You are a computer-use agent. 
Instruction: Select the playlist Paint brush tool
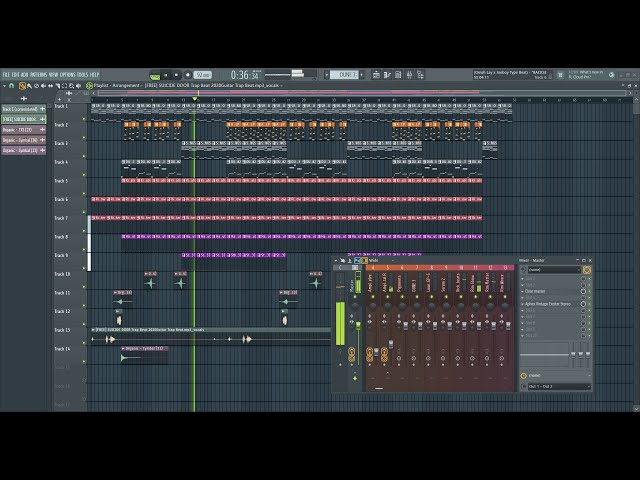(x=29, y=86)
